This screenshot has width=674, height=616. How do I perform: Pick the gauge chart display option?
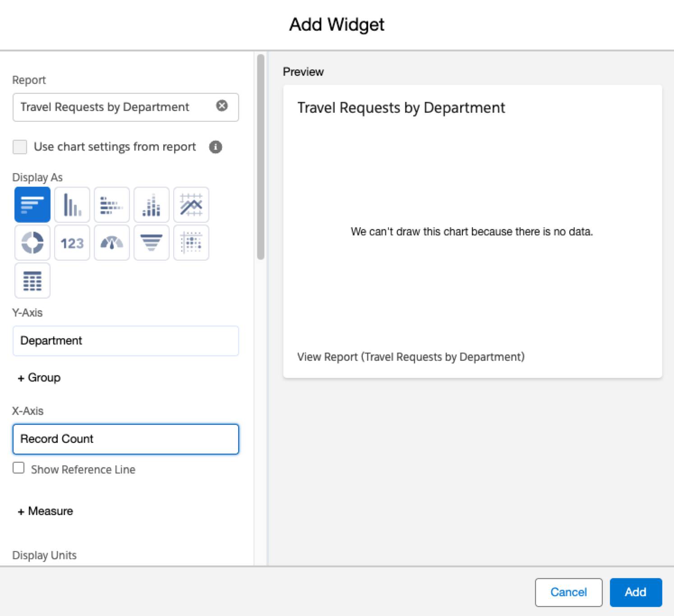pyautogui.click(x=111, y=243)
